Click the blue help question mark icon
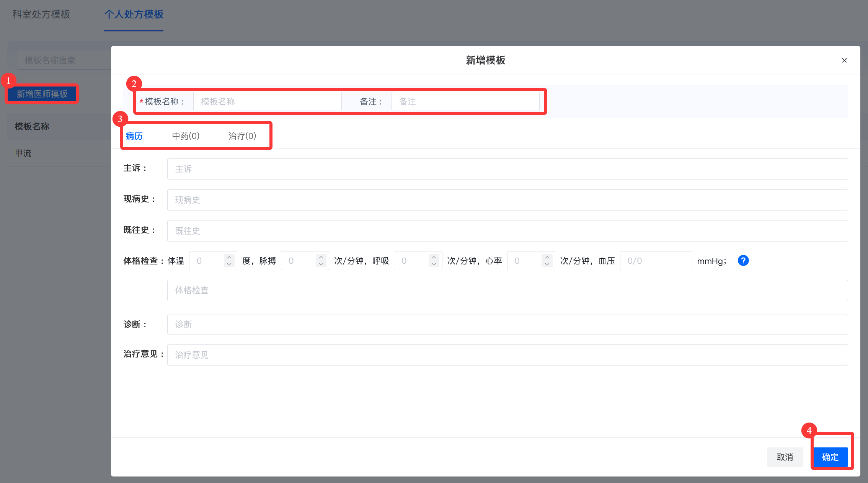868x483 pixels. 743,261
